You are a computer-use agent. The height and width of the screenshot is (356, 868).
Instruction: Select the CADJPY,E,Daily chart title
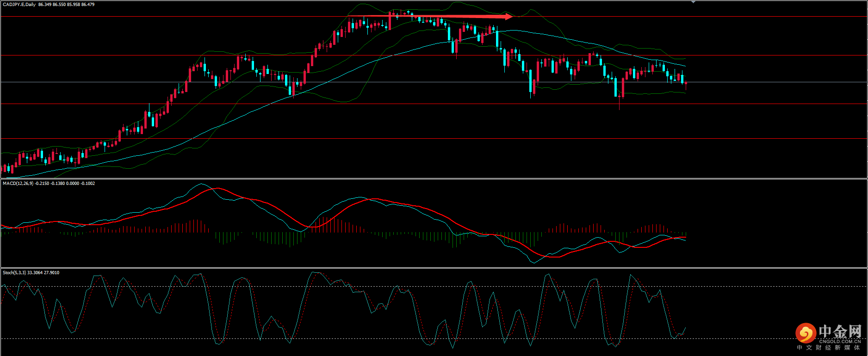click(19, 5)
